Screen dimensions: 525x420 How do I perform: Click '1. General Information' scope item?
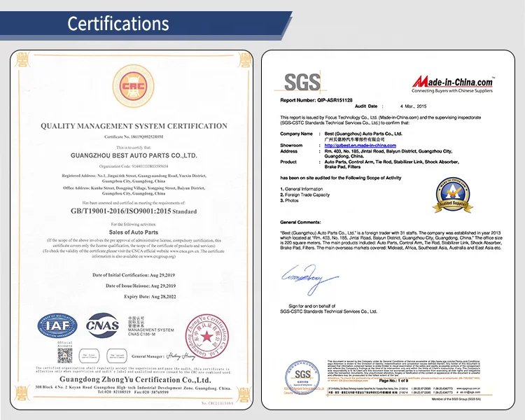301,189
